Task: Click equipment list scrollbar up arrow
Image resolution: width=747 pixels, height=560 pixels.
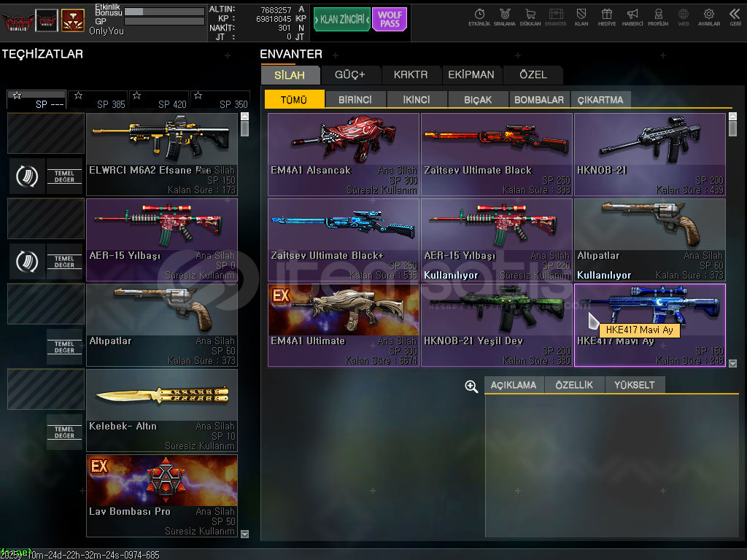Action: (x=245, y=116)
